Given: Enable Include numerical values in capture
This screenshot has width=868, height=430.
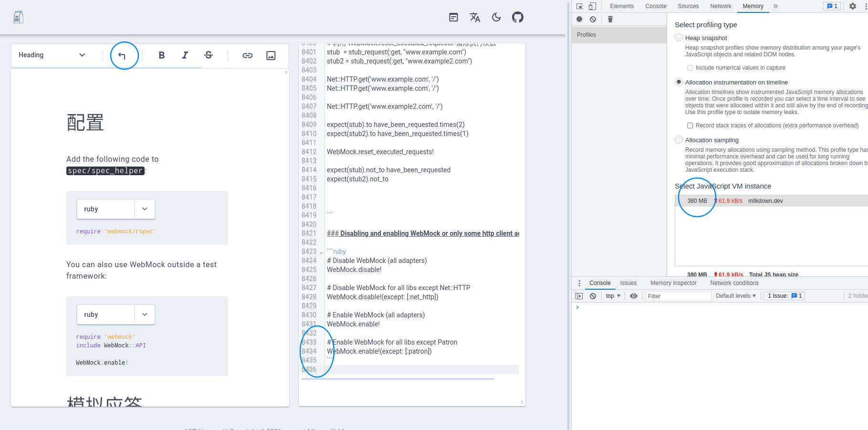Looking at the screenshot, I should tap(690, 68).
